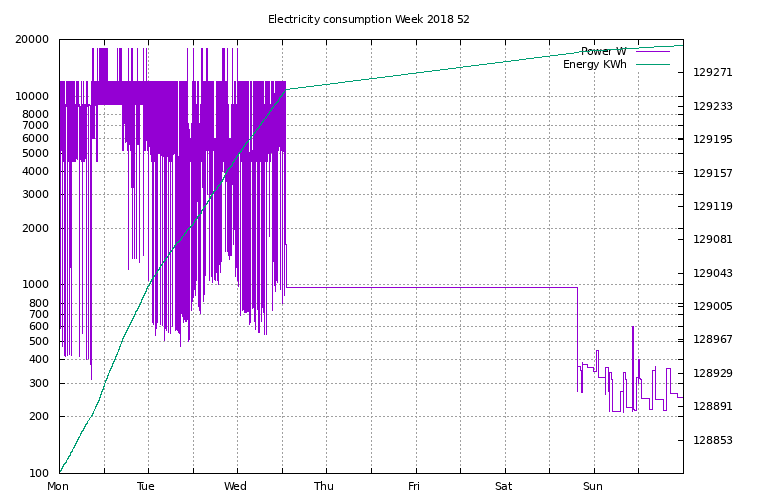Viewport: 768px width, 500px height.
Task: Click the '200' left axis value
Action: (39, 416)
